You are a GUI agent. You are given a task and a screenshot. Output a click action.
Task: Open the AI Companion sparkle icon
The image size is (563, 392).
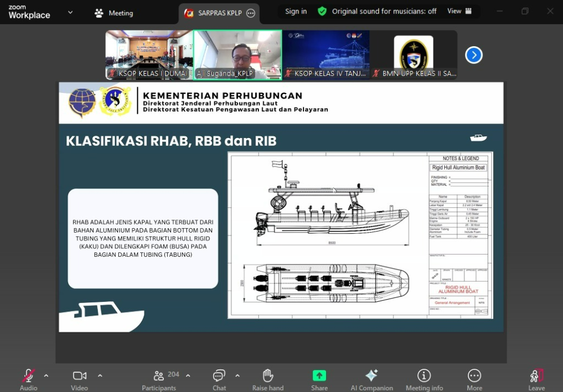371,376
